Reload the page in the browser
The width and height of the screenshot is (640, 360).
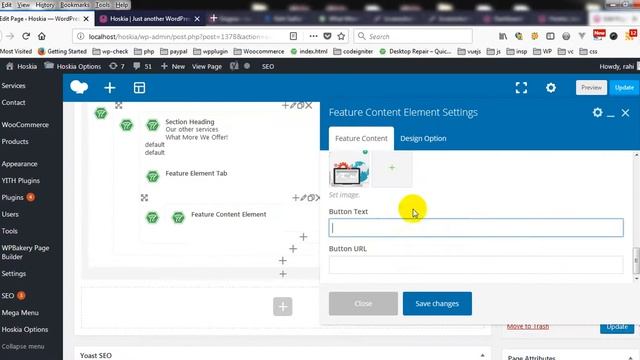26,36
